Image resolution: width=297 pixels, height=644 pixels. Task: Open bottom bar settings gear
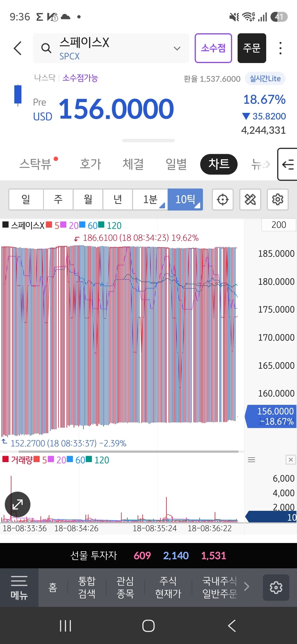[276, 588]
